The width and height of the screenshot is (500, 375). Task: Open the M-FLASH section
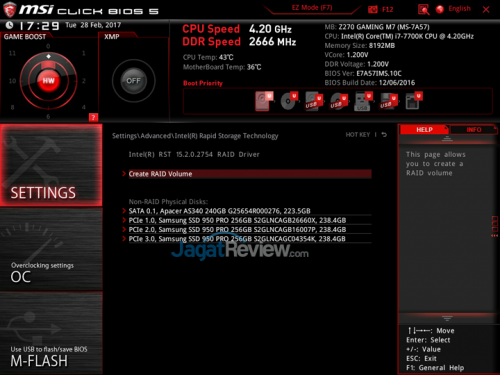point(51,333)
